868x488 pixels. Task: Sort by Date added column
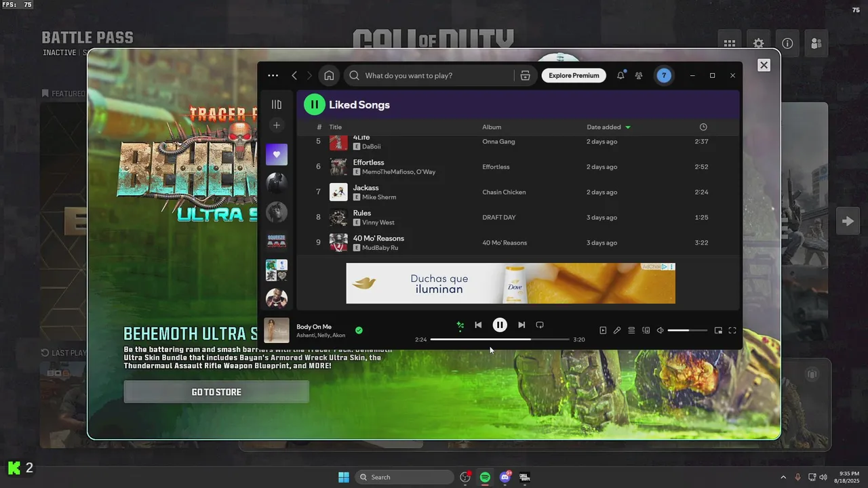[x=608, y=127]
